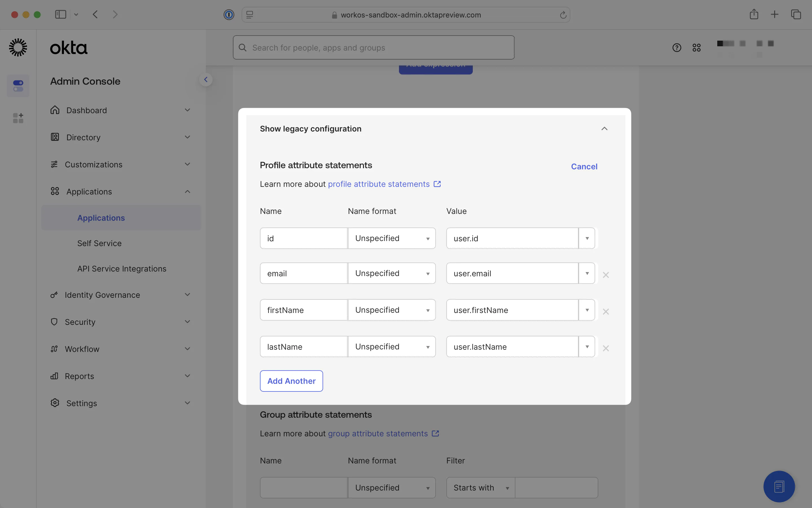Click the group attribute empty Name field
The height and width of the screenshot is (508, 812).
(304, 487)
